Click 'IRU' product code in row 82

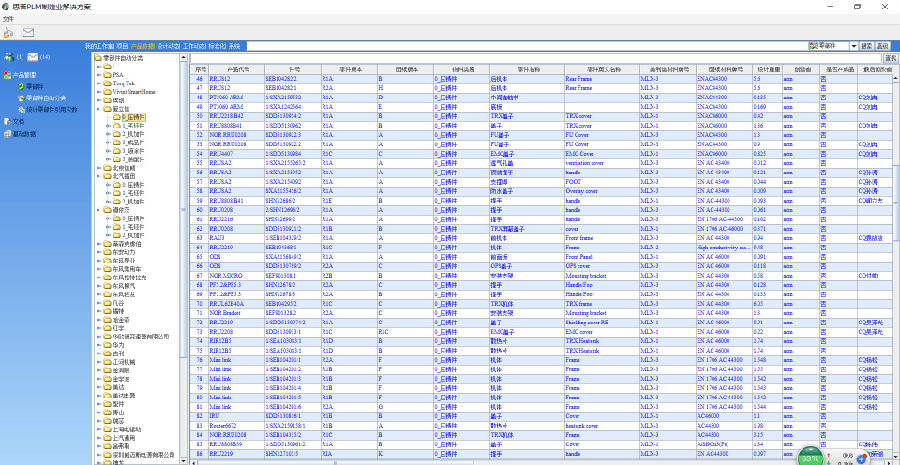(x=215, y=416)
